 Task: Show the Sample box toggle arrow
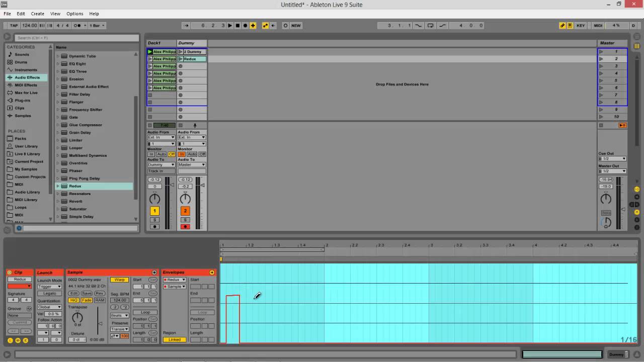pyautogui.click(x=154, y=273)
